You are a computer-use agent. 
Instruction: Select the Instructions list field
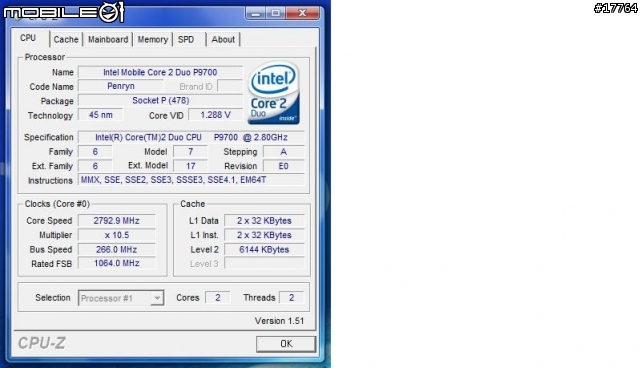(191, 180)
